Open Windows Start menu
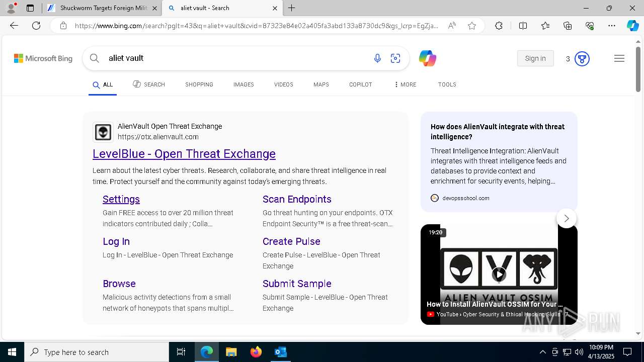 [12, 352]
